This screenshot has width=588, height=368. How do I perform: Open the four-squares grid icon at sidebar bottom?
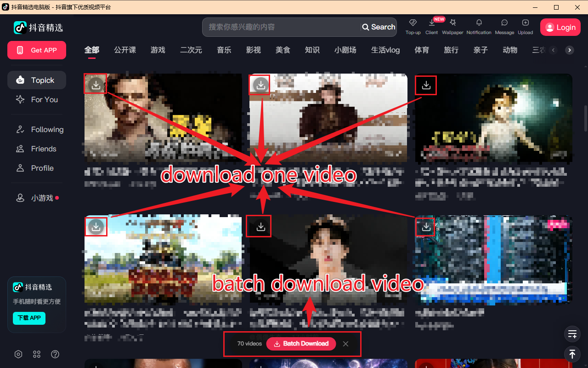pyautogui.click(x=37, y=354)
